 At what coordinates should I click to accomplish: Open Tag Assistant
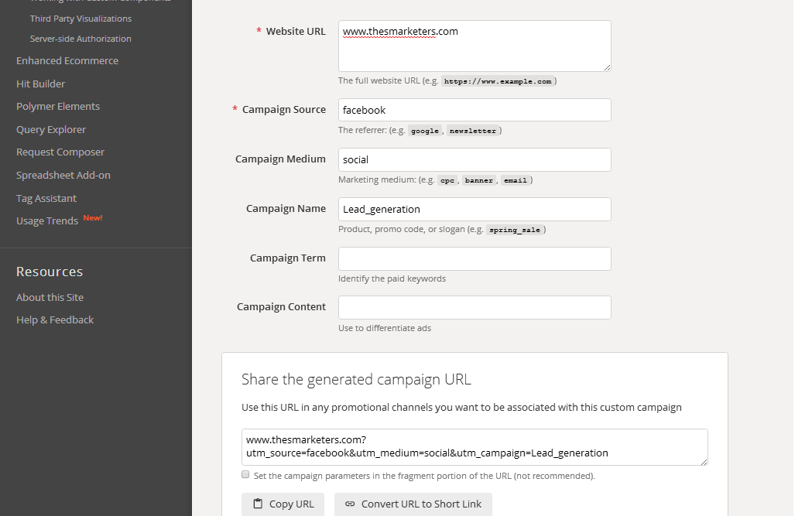[x=46, y=198]
